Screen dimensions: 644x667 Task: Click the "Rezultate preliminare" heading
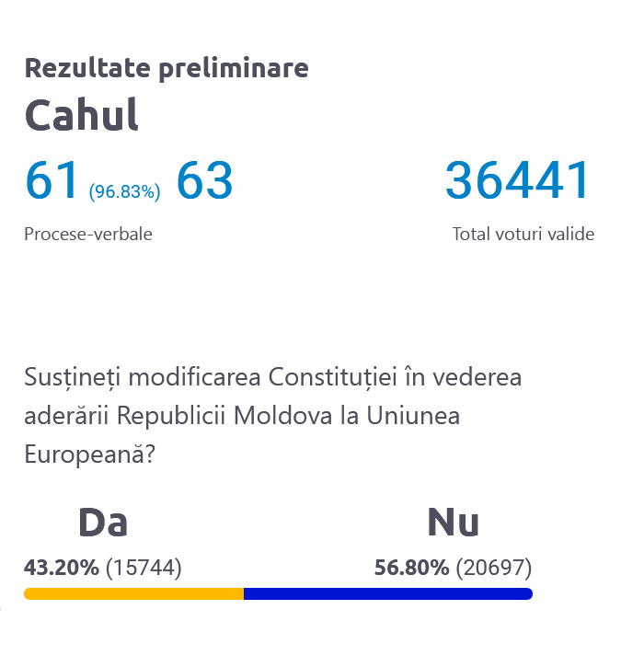point(167,68)
